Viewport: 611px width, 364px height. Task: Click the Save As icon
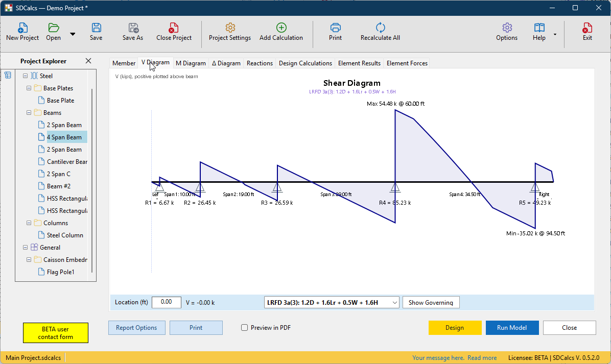pyautogui.click(x=133, y=28)
